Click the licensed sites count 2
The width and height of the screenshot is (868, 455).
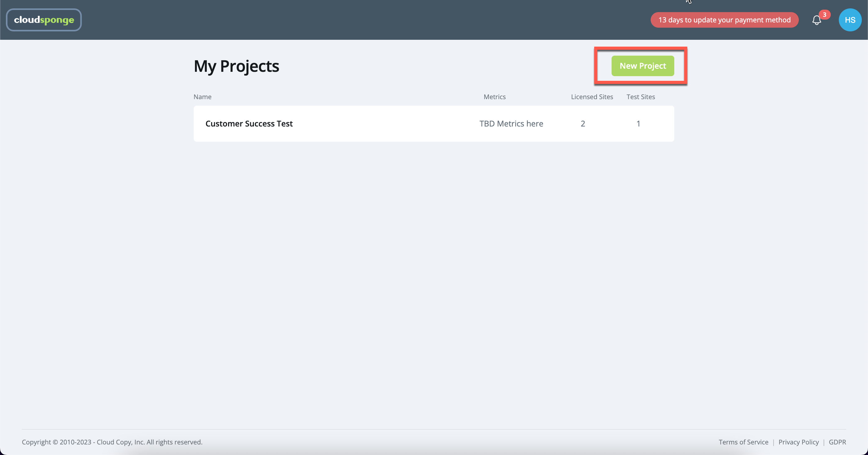coord(583,123)
